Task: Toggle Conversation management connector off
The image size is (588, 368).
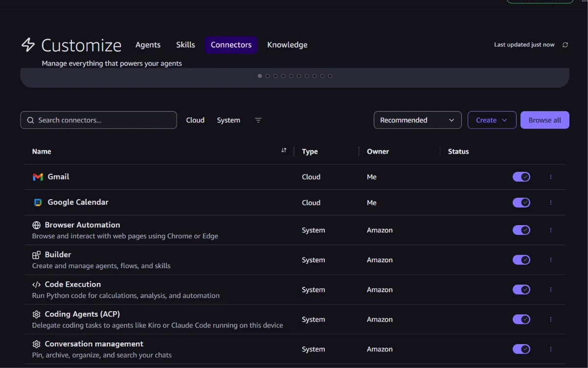Action: coord(521,349)
